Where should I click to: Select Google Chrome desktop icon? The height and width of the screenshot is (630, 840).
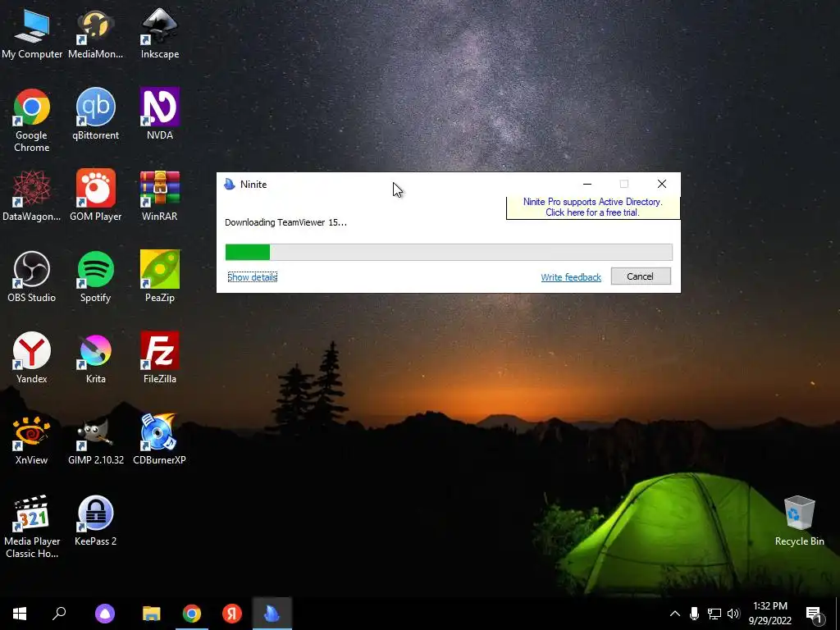[32, 121]
